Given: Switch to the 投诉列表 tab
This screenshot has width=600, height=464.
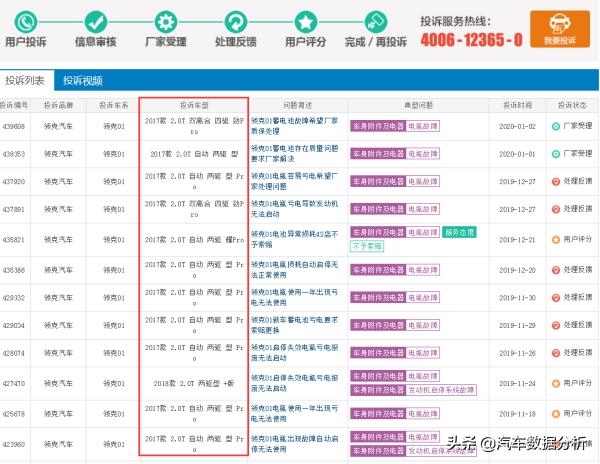Looking at the screenshot, I should tap(25, 80).
